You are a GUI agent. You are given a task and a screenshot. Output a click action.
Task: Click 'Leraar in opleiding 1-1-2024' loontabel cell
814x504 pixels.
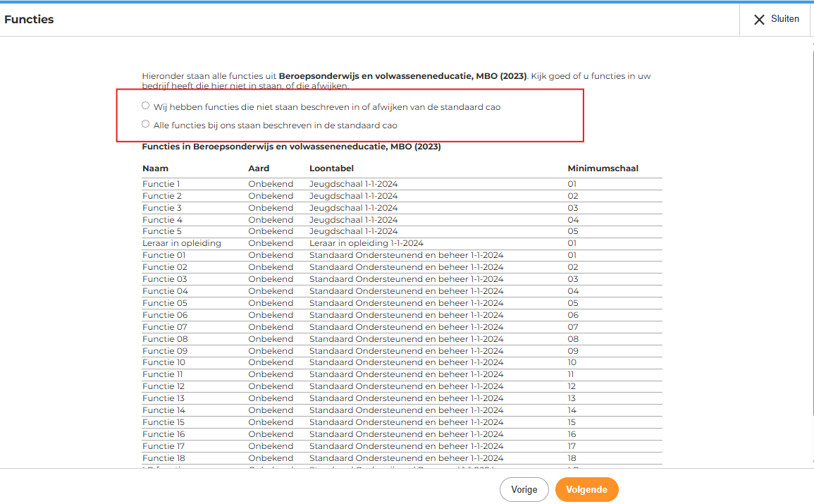point(366,243)
